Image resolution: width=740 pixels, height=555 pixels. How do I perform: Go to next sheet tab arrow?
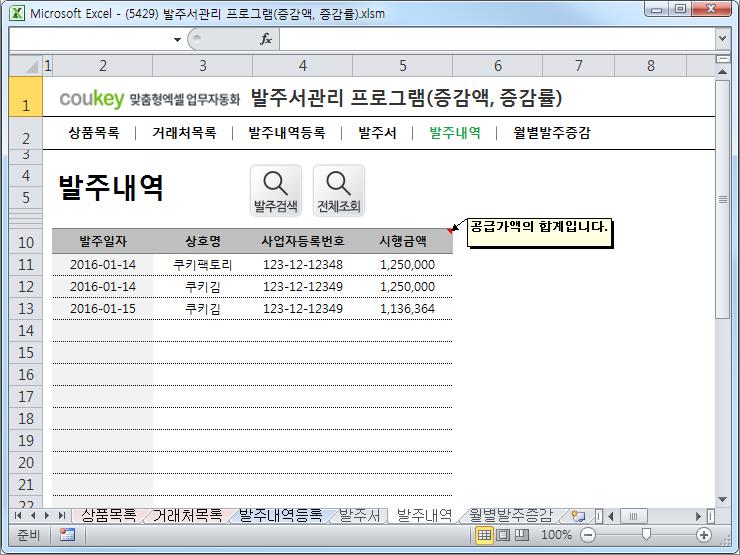(x=47, y=515)
